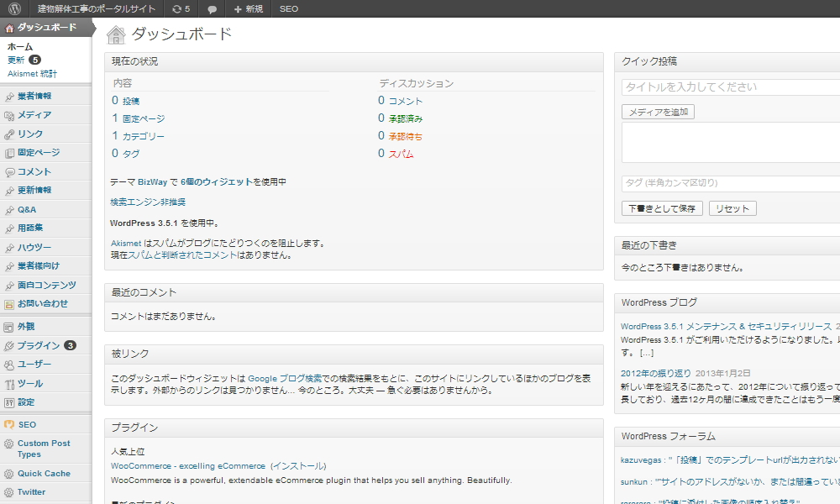
Task: Click the settings icon beside 設定
Action: click(x=9, y=402)
